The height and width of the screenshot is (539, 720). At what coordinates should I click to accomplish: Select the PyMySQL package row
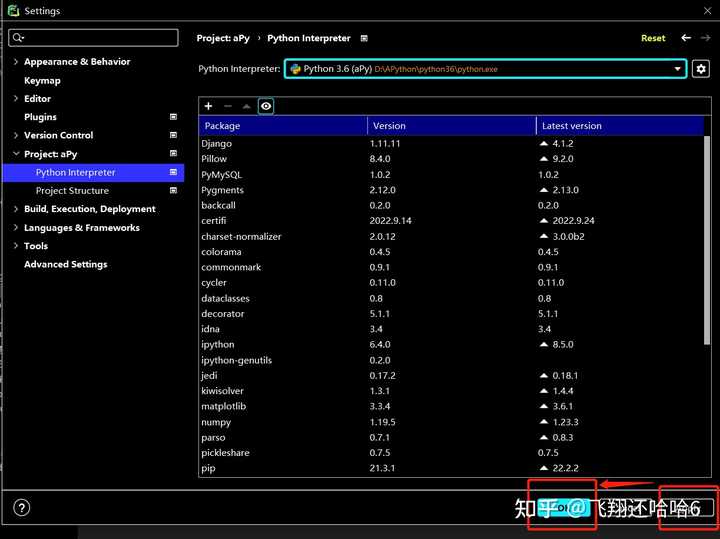pos(451,175)
